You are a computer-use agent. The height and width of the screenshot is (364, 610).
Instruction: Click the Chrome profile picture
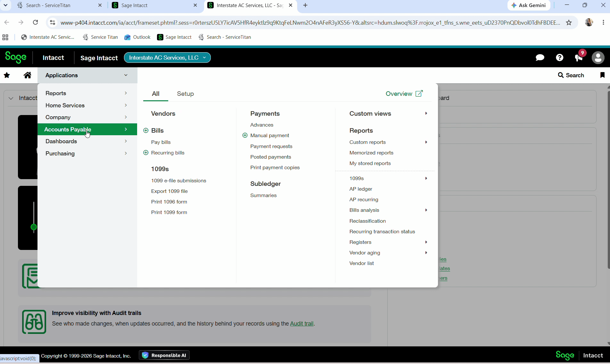click(x=589, y=22)
